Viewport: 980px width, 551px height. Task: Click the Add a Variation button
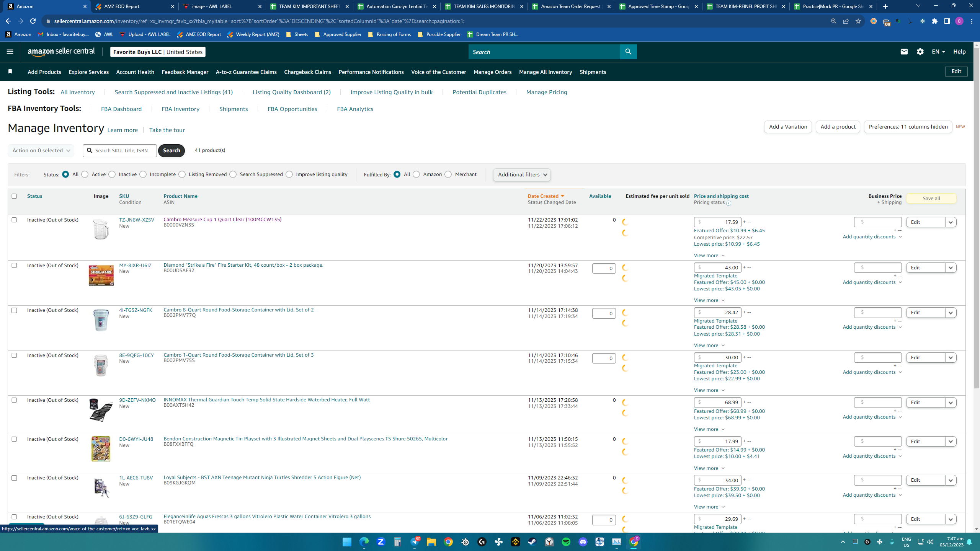(788, 127)
